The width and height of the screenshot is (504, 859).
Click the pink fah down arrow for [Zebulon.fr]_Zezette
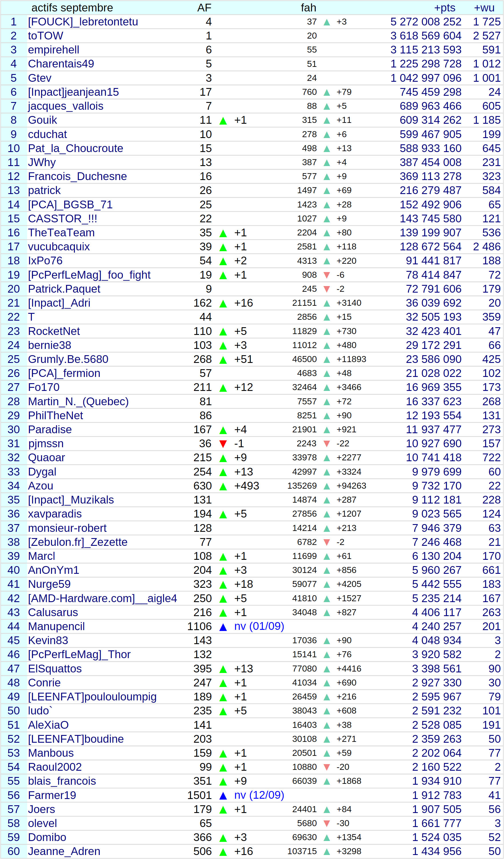327,542
